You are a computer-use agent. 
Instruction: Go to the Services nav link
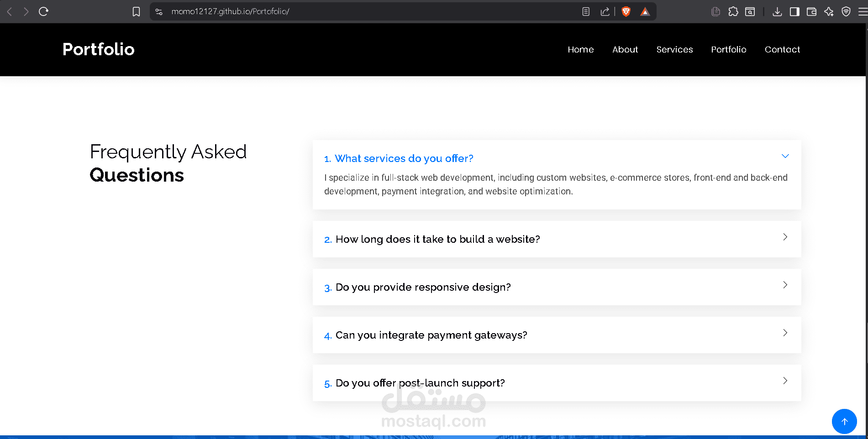point(674,49)
